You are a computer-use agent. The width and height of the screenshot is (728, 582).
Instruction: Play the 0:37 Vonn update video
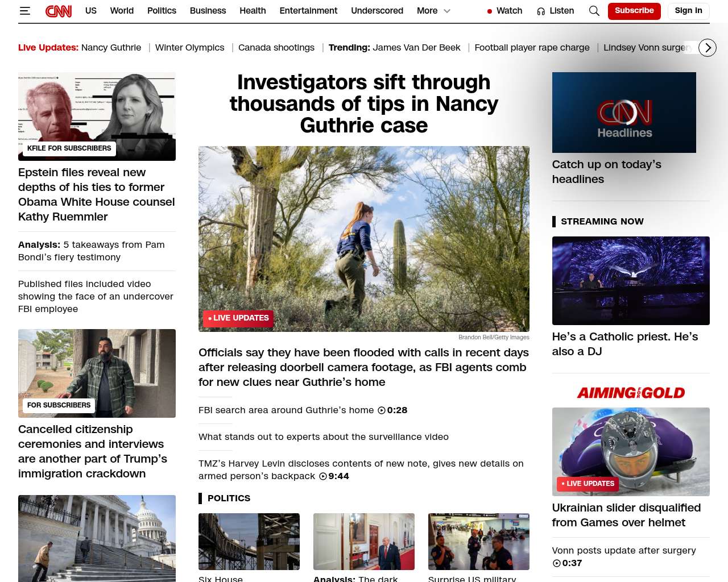556,563
